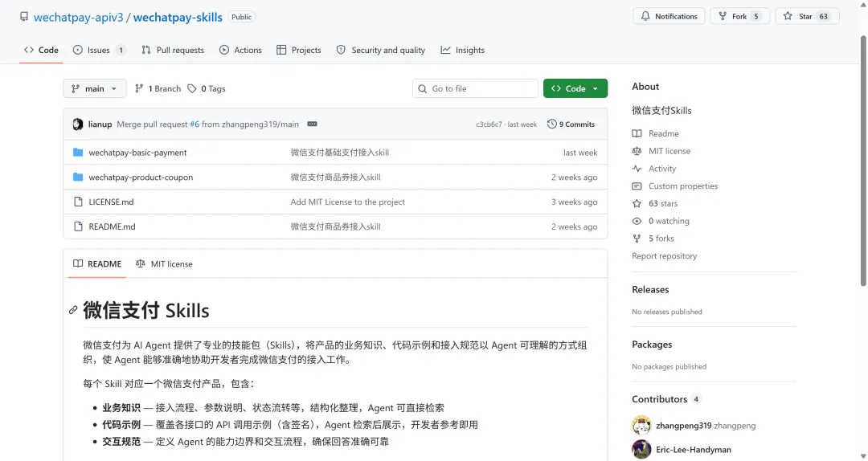Click zhangpeng319's contributor avatar
The image size is (868, 461).
[641, 425]
